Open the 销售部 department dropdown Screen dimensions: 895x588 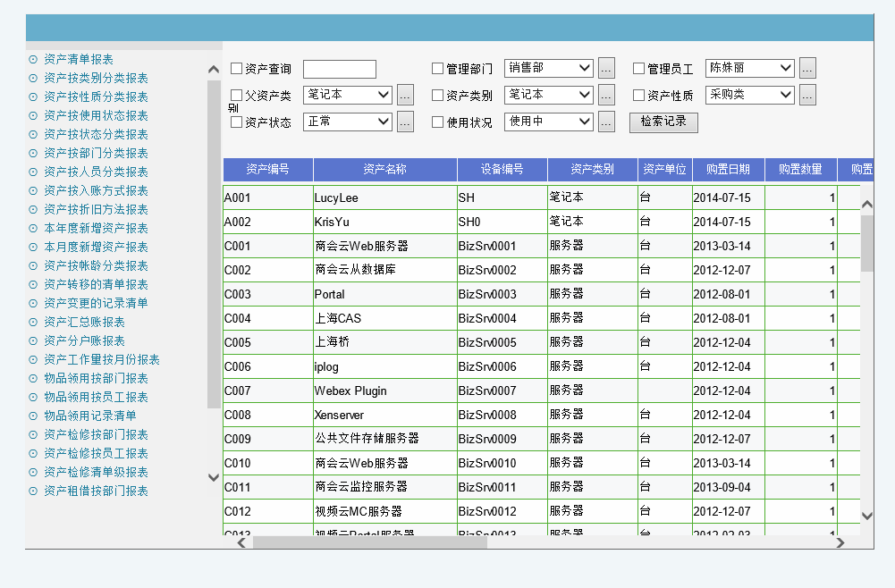click(548, 68)
